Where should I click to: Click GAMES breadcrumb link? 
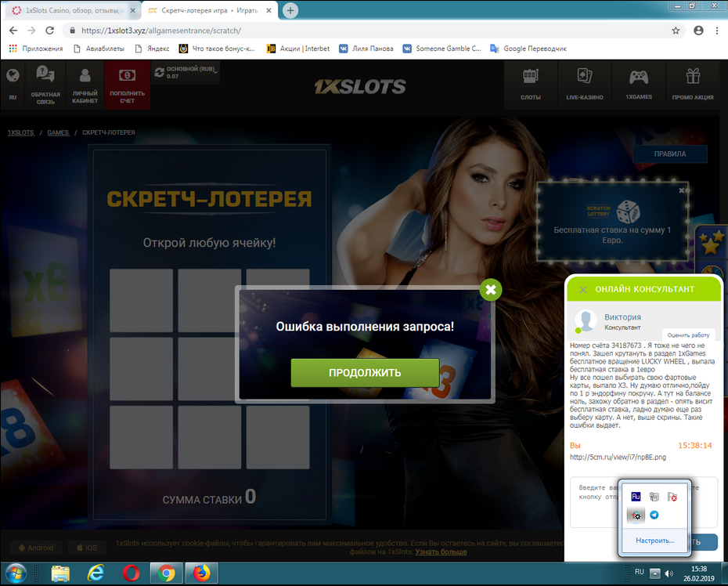click(58, 132)
